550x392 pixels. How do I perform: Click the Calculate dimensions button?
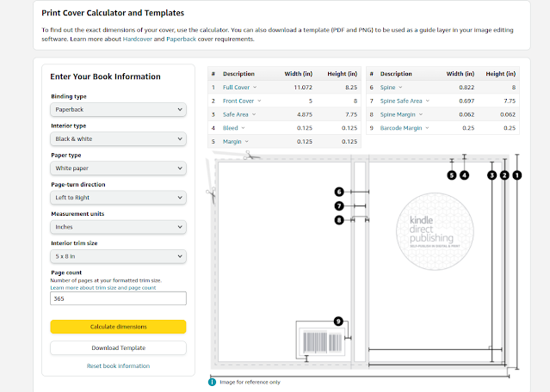point(118,327)
